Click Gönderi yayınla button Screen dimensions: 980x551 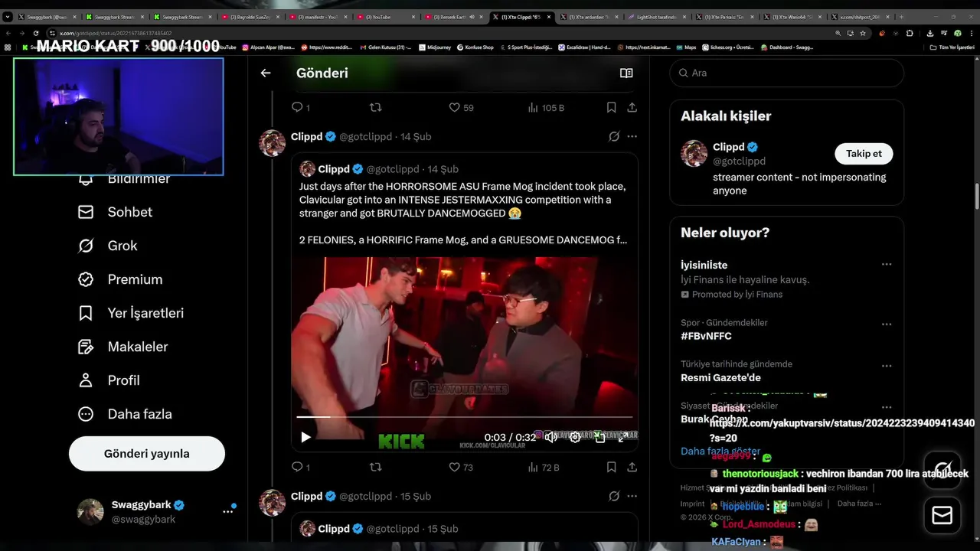(x=147, y=454)
